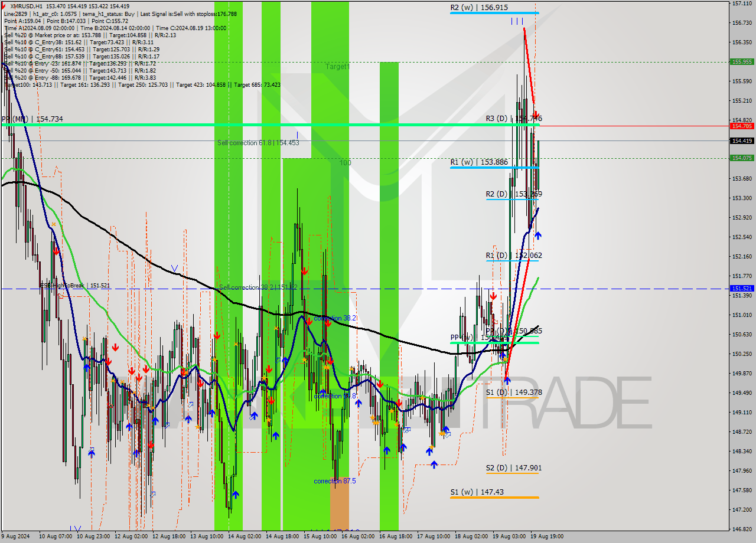Click the 'Target100: 143.713' targets line

(142, 84)
